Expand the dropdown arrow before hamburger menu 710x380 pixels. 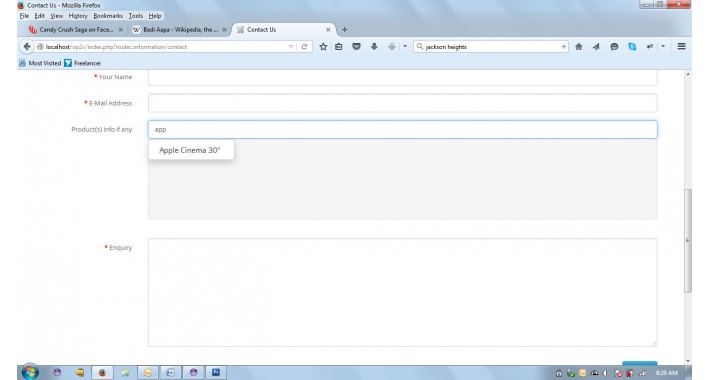663,47
